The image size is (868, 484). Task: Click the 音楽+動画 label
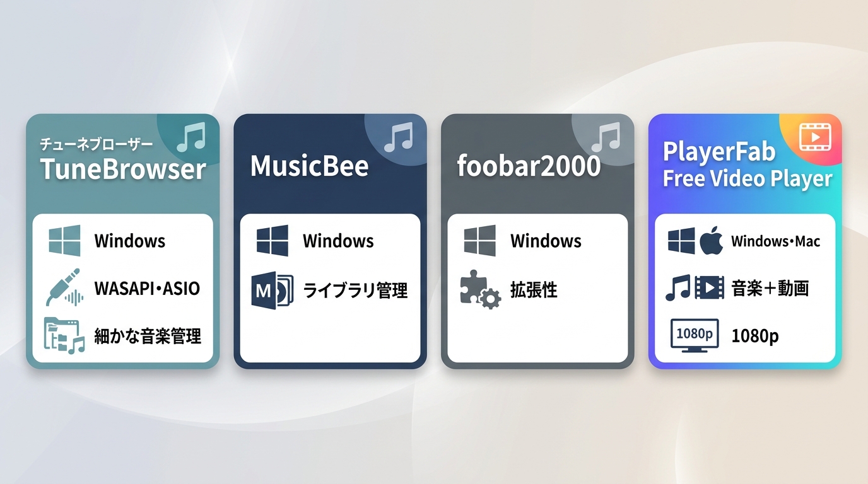[770, 289]
